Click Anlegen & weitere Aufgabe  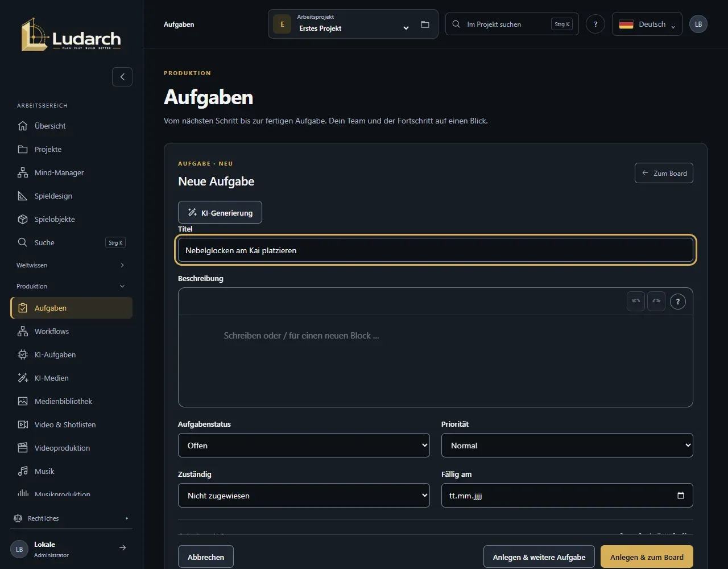[539, 557]
